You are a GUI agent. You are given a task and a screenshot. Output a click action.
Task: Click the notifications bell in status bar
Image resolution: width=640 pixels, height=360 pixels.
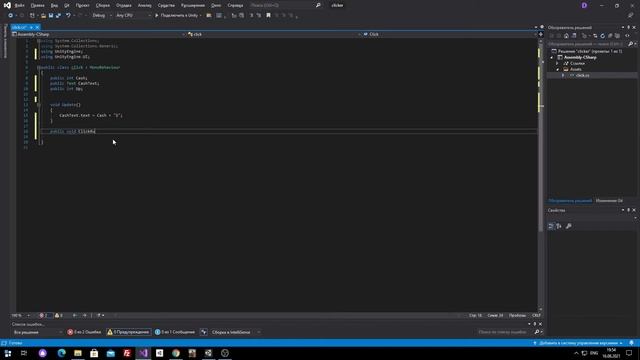pyautogui.click(x=631, y=343)
